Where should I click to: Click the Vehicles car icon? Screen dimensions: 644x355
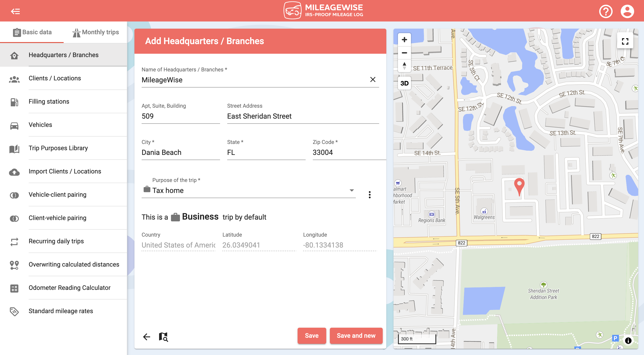tap(14, 126)
